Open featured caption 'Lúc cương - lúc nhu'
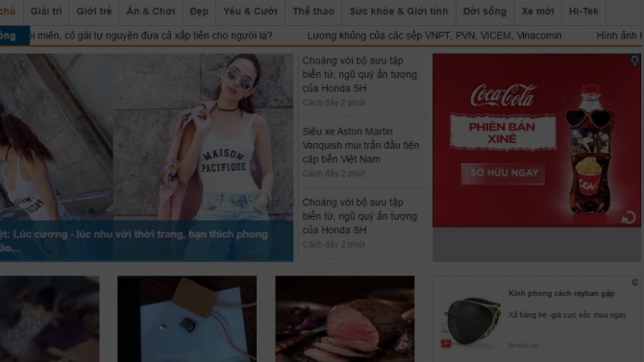 point(134,241)
